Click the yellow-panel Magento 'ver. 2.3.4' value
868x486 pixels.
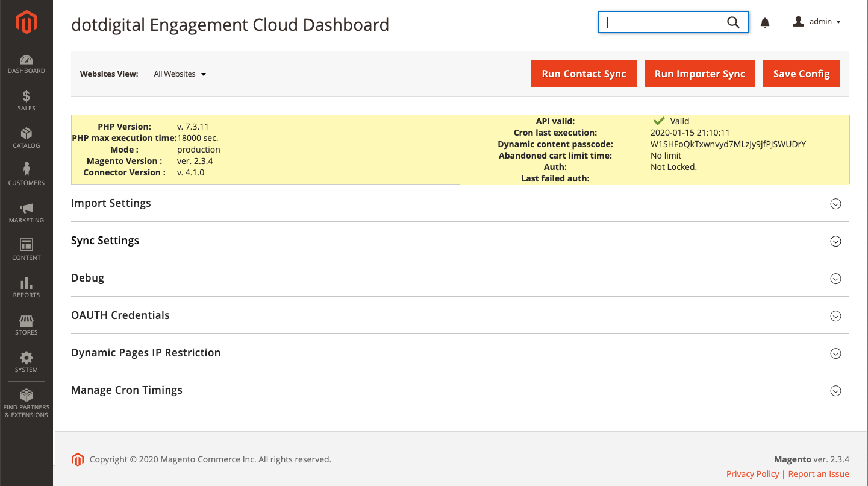pos(195,161)
